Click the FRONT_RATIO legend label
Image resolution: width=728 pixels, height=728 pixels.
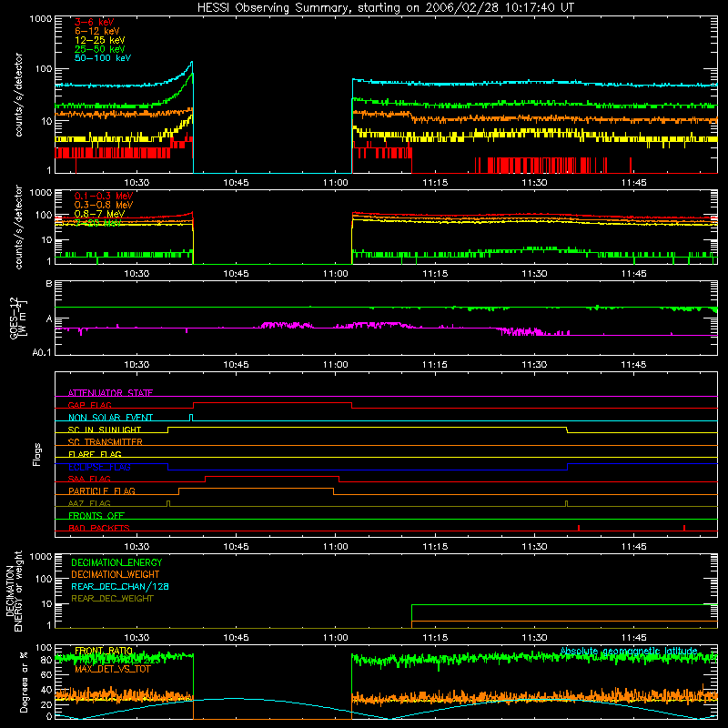pyautogui.click(x=104, y=651)
